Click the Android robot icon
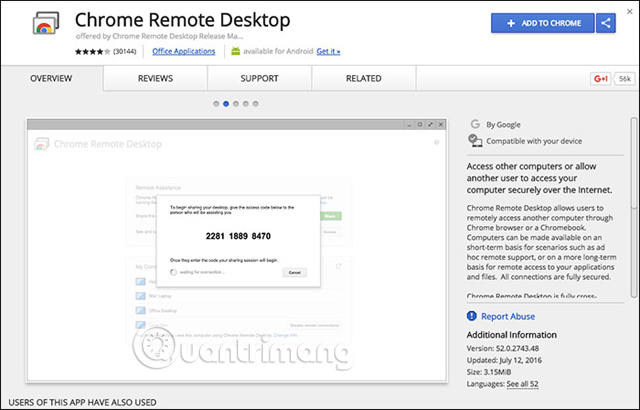 (236, 51)
